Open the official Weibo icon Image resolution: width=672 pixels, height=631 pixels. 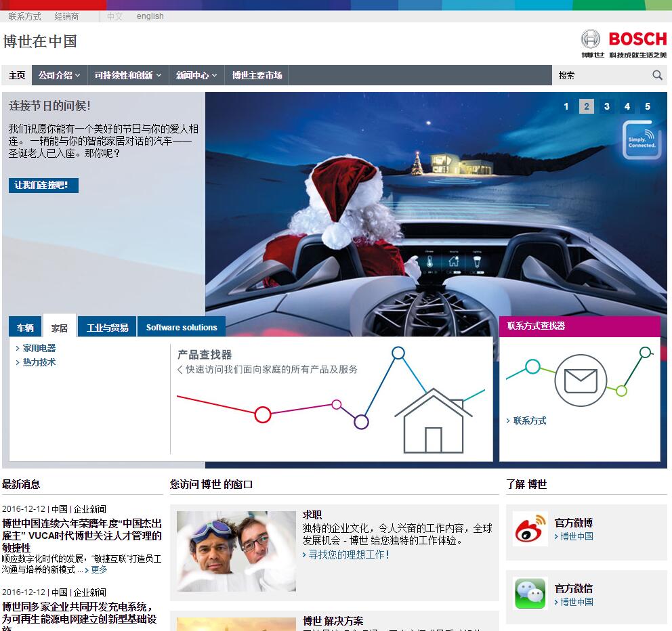click(530, 529)
